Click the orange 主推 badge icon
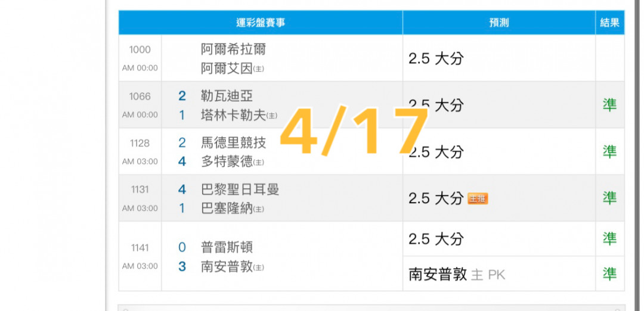The image size is (644, 311). coord(478,199)
